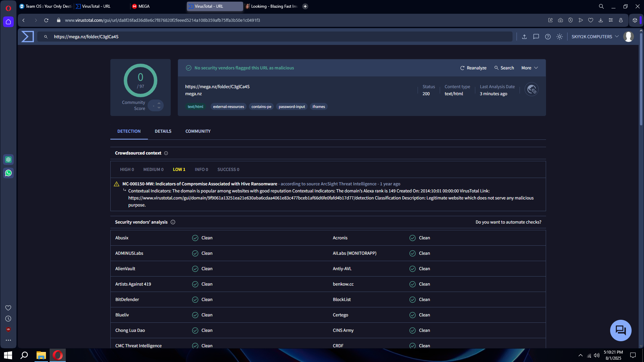Click the Opera menu logo
This screenshot has height=362, width=644.
[8, 8]
